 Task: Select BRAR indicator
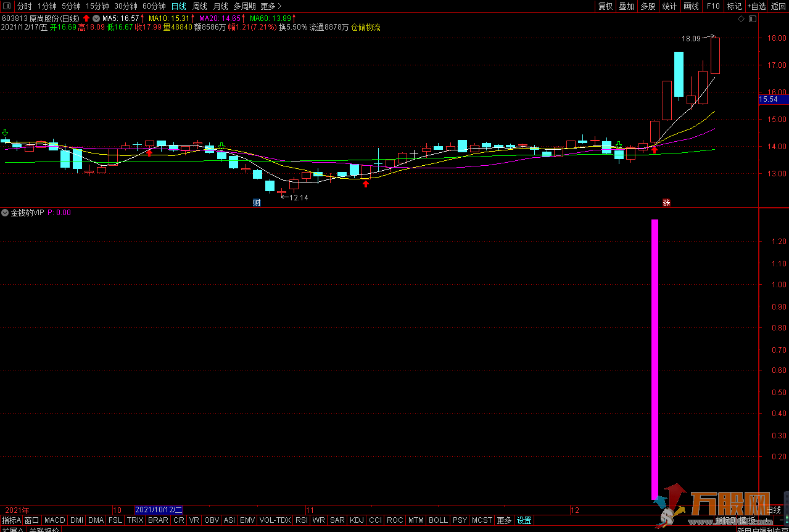[x=159, y=520]
